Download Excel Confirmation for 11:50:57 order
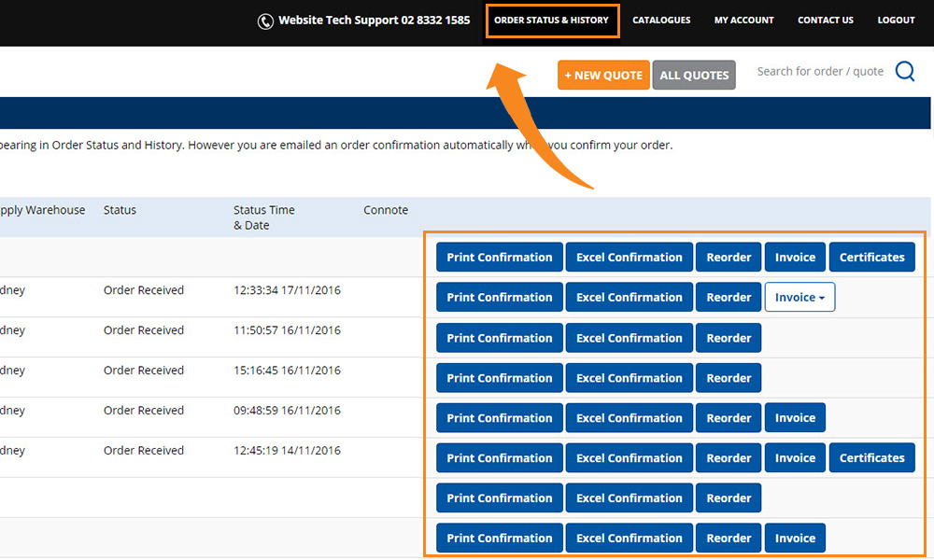The height and width of the screenshot is (560, 934). click(x=629, y=338)
